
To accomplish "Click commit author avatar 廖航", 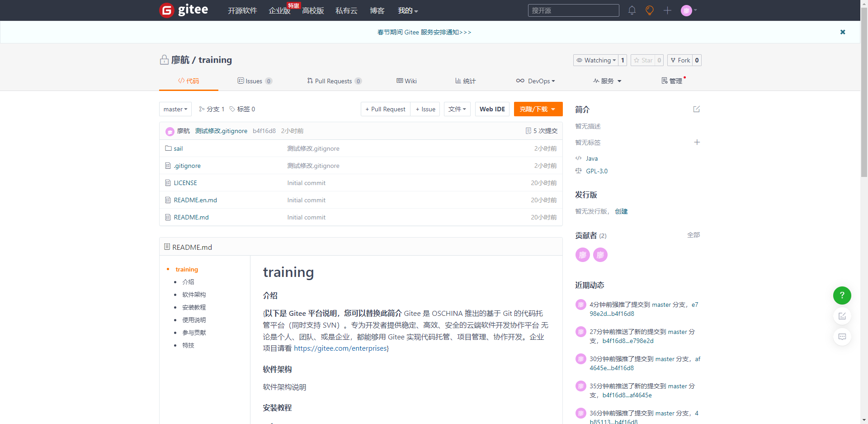I will click(x=170, y=131).
